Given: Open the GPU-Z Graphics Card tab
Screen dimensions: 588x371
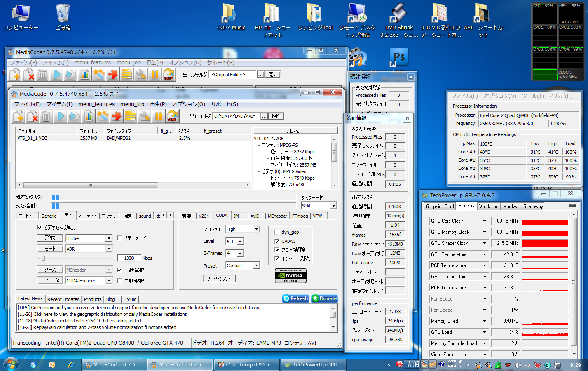Looking at the screenshot, I should point(440,207).
